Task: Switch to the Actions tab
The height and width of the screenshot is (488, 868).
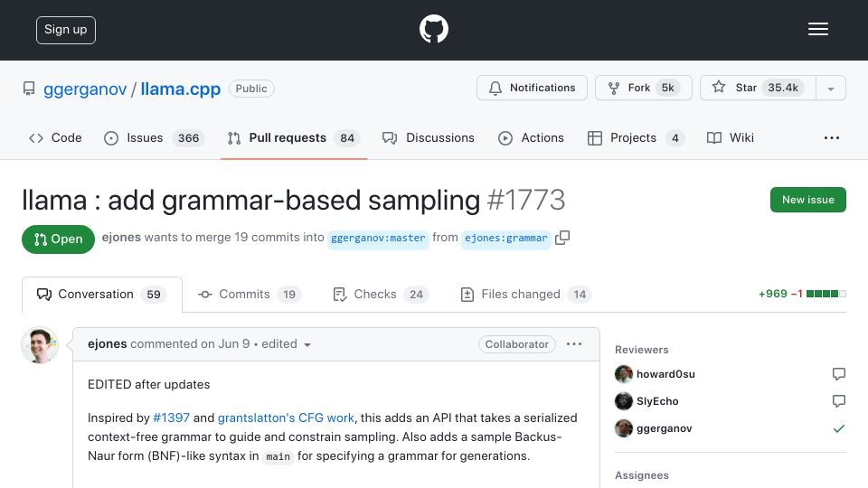Action: tap(531, 137)
